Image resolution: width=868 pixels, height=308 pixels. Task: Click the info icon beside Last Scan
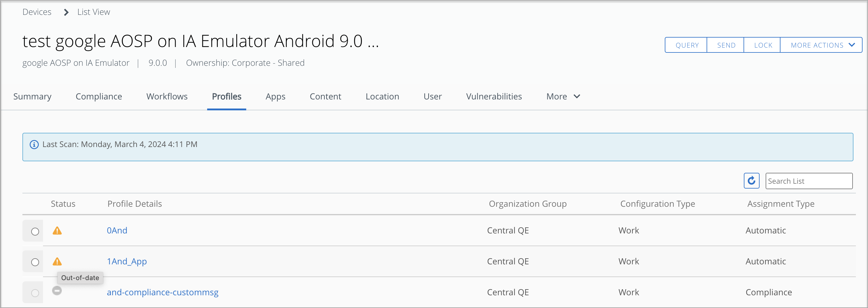[x=34, y=144]
